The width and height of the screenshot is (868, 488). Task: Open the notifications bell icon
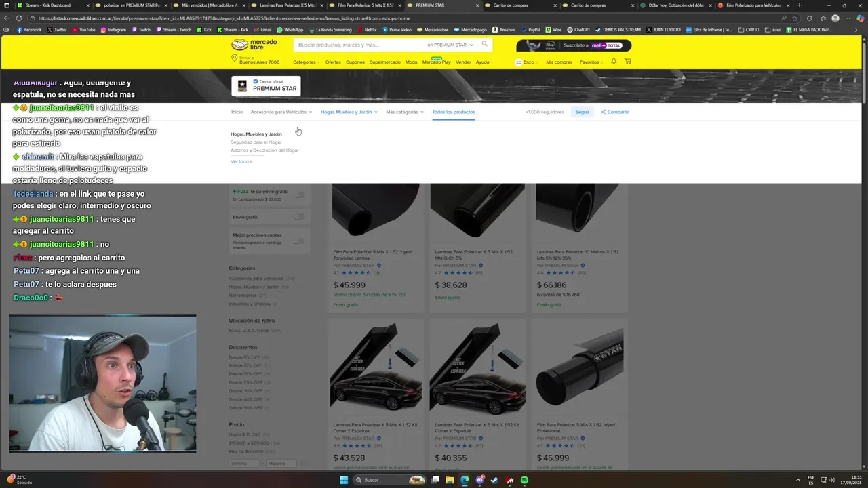pos(614,62)
